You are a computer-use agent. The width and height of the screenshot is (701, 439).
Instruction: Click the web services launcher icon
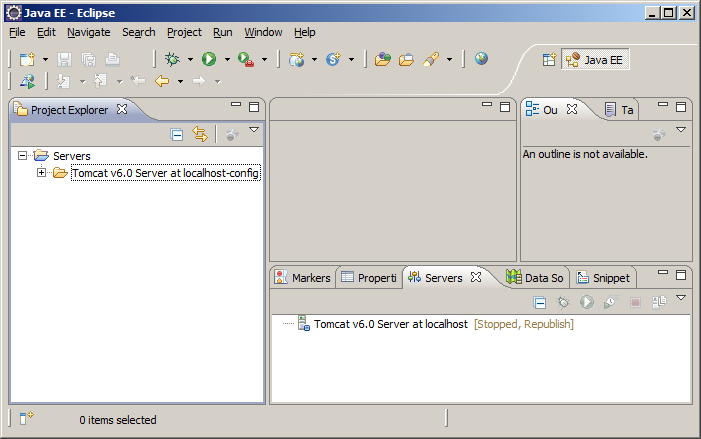(x=27, y=81)
